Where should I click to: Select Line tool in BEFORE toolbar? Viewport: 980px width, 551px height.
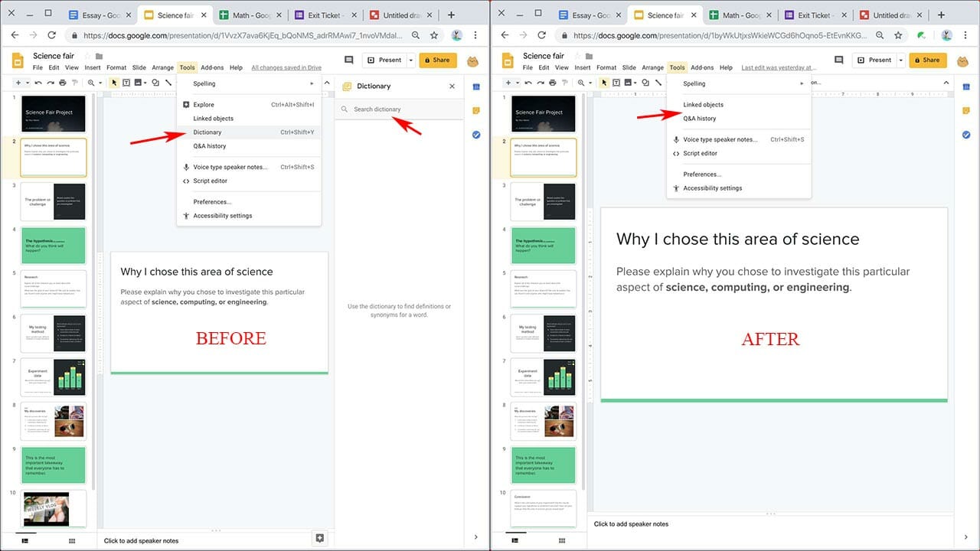click(x=168, y=83)
